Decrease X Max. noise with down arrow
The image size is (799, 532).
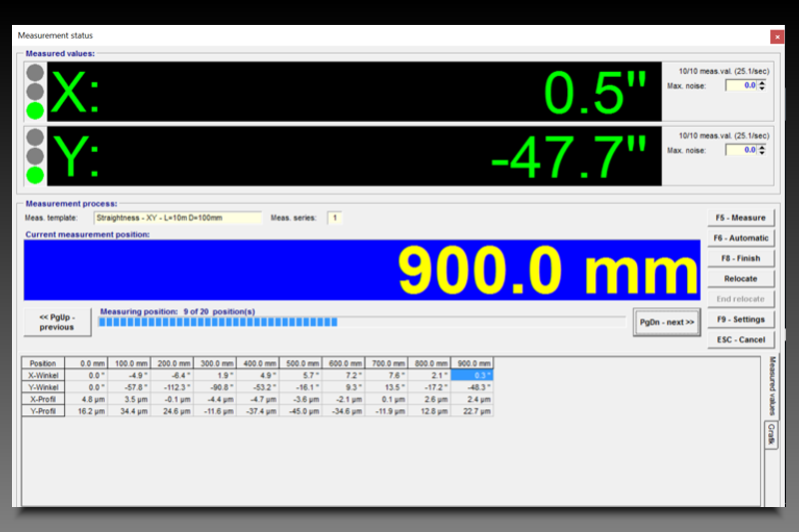762,89
